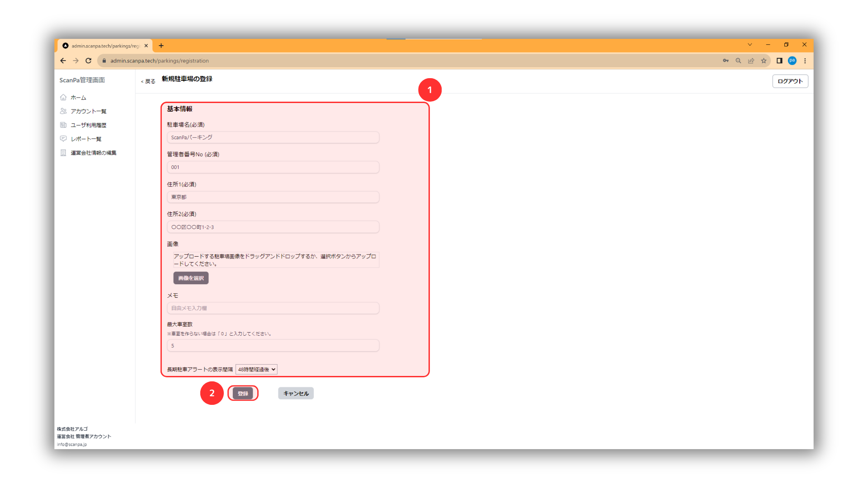868x488 pixels.
Task: Click the report list speech bubble icon
Action: coord(63,139)
